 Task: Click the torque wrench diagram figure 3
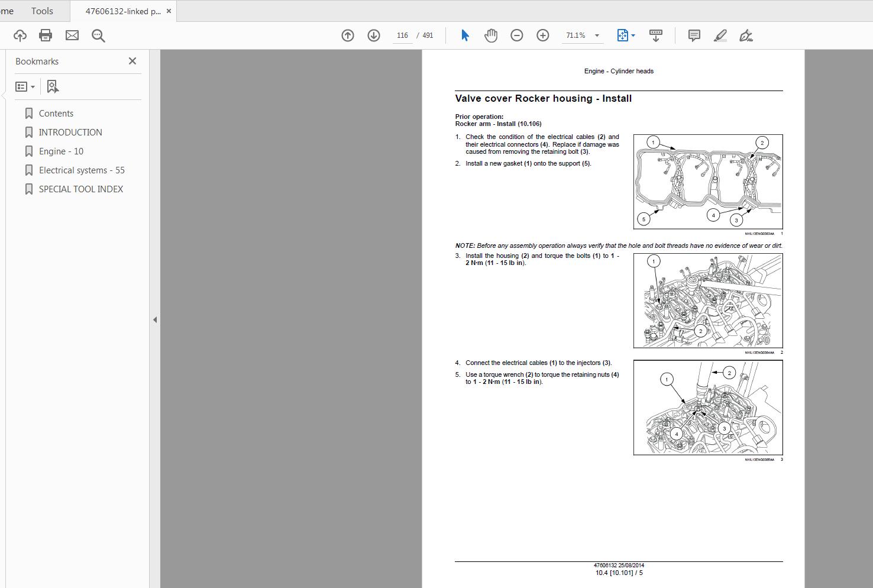pos(708,408)
